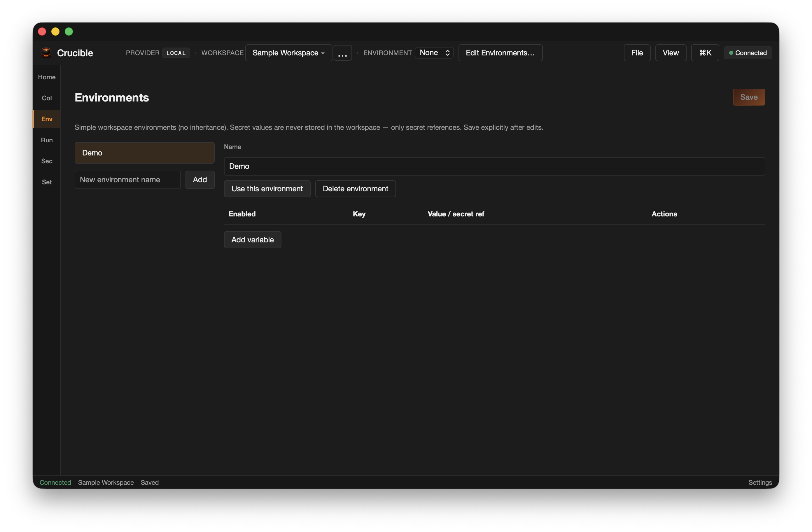Open the ⌘K command palette
The image size is (812, 532).
pyautogui.click(x=705, y=52)
